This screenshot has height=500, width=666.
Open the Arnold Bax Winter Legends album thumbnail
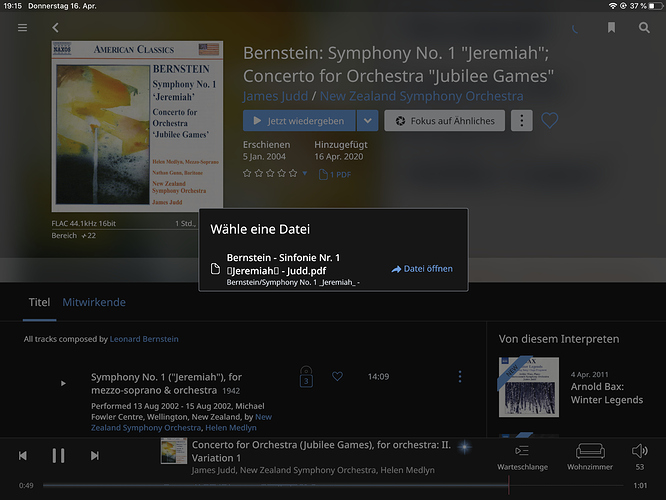pos(529,387)
